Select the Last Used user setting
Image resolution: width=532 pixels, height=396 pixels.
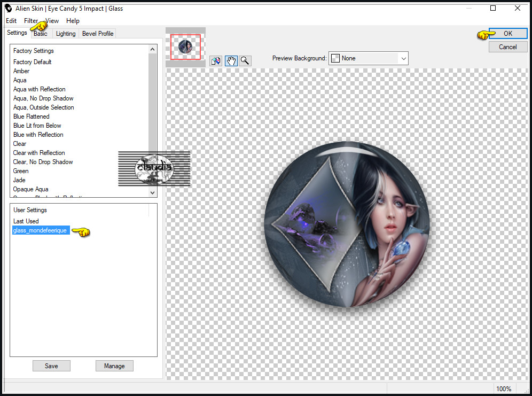[x=26, y=221]
